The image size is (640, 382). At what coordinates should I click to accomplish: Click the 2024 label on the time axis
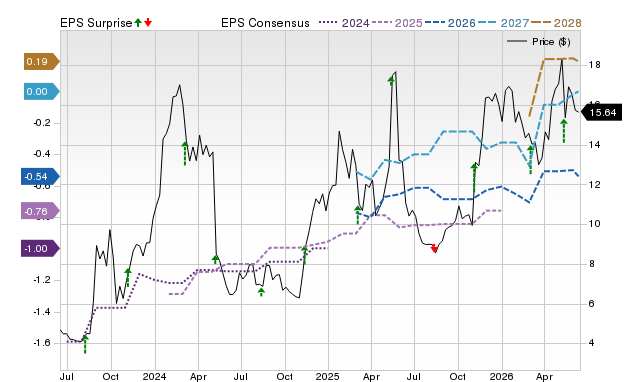(154, 376)
